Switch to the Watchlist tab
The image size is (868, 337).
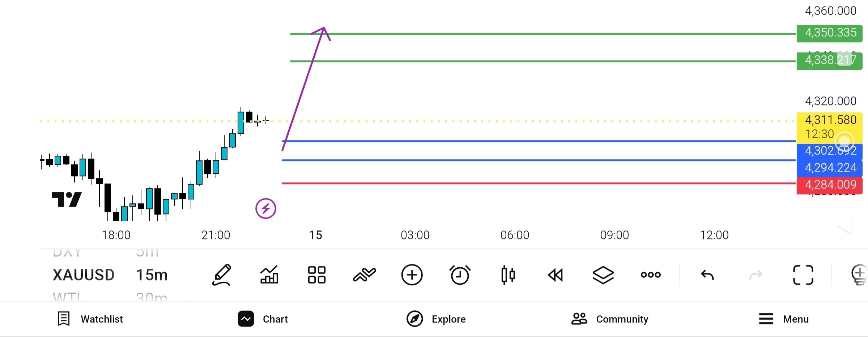90,319
